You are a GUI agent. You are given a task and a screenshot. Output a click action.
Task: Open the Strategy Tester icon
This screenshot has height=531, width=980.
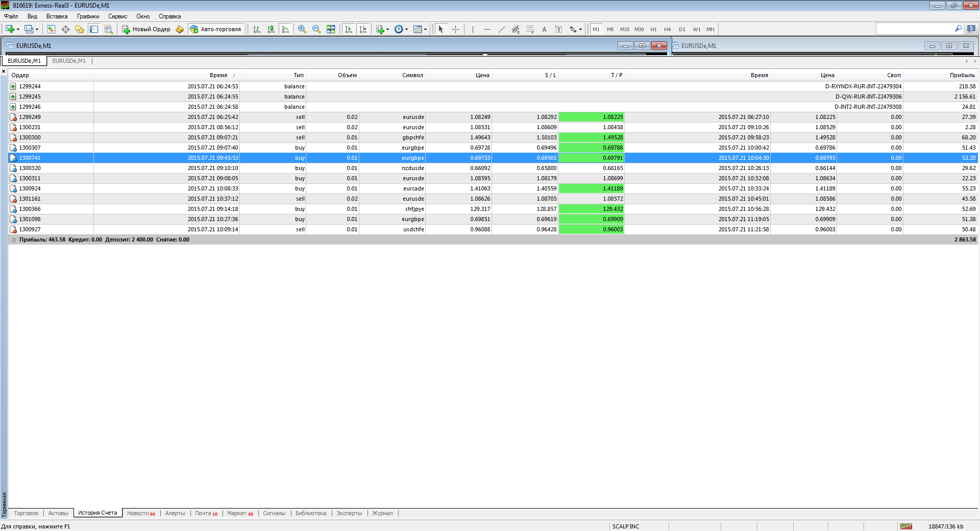pyautogui.click(x=108, y=29)
